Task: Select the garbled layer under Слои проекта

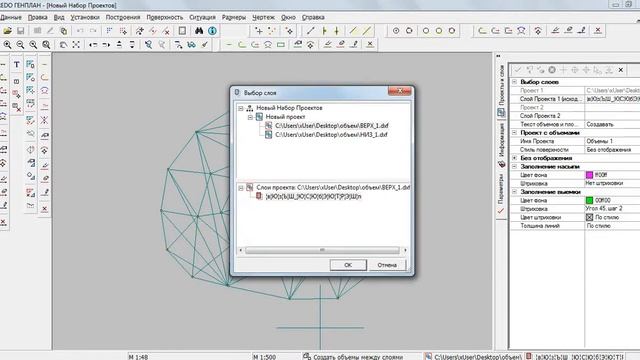Action: (313, 196)
